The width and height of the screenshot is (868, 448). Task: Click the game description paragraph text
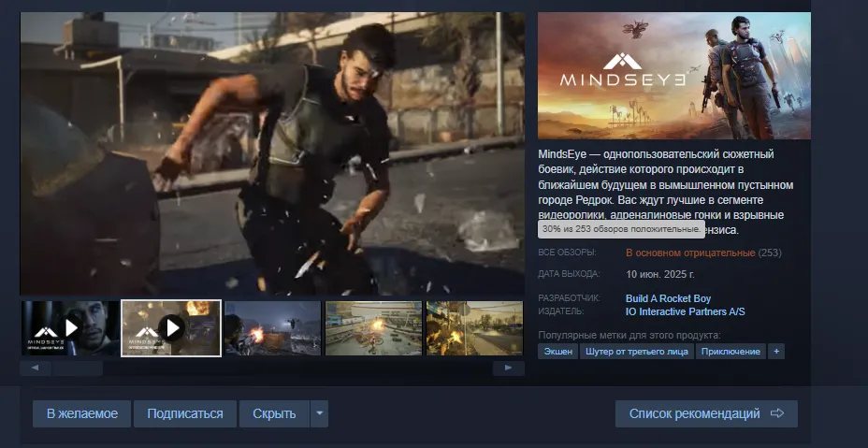666,192
